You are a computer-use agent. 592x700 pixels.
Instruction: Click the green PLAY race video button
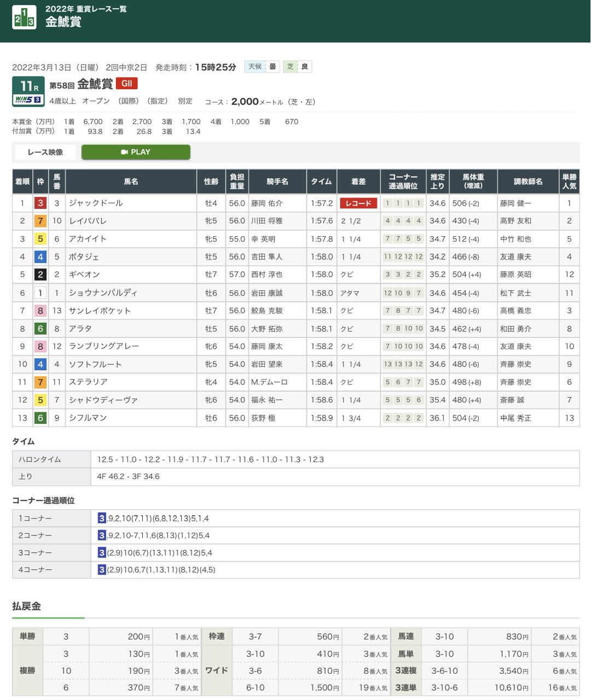pos(136,152)
